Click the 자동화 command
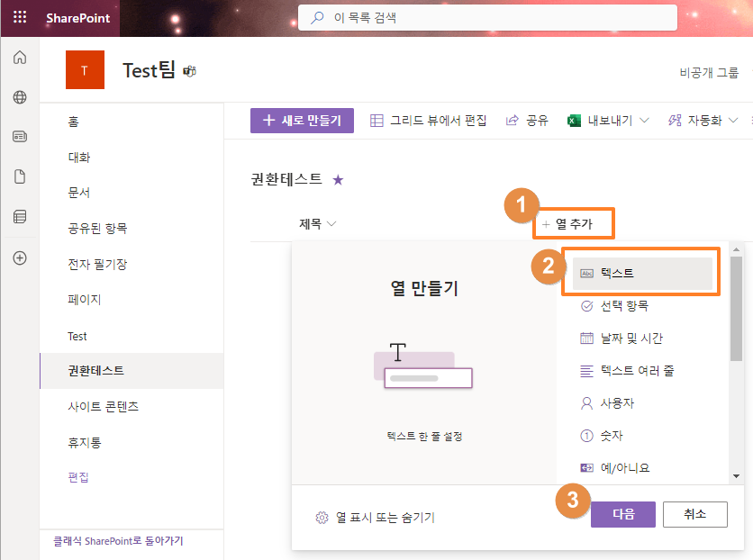This screenshot has height=560, width=753. click(694, 121)
